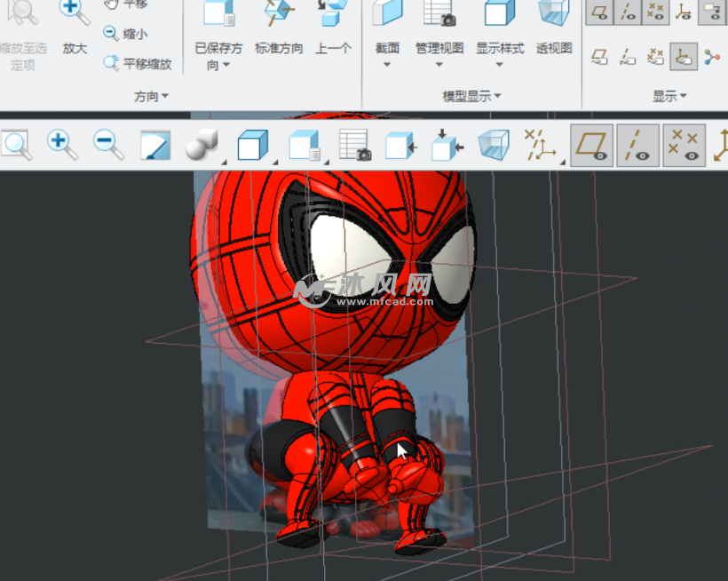Click 上一个 previous view icon
The height and width of the screenshot is (581, 728).
click(332, 13)
